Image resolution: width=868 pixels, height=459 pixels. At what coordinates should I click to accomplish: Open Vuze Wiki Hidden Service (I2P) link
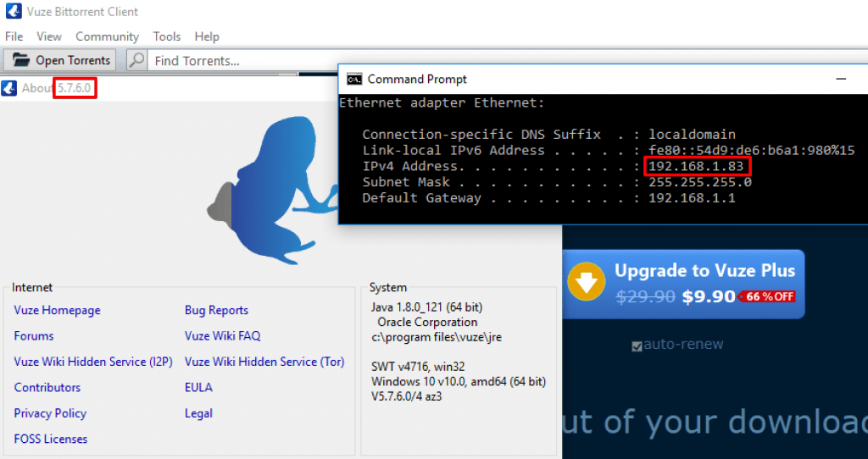click(93, 362)
